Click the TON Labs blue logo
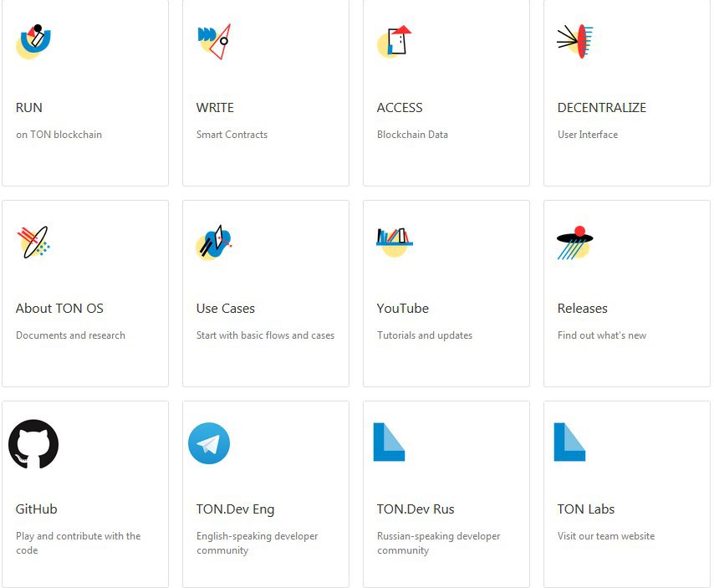Screen dimensions: 714x588 point(569,442)
